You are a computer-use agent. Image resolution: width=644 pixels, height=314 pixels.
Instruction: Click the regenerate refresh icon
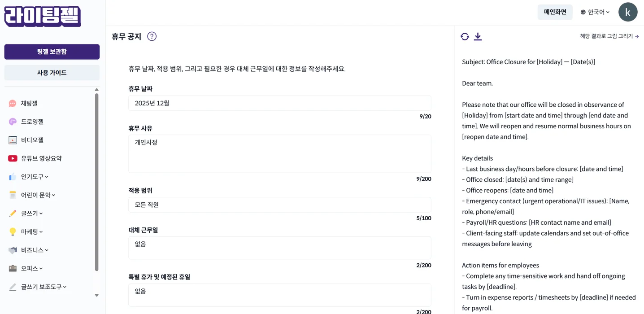coord(465,36)
